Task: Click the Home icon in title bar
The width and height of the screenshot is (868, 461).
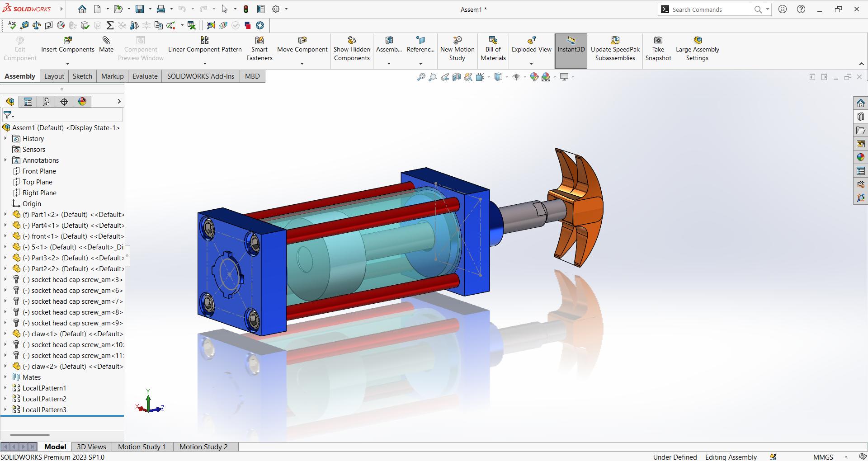Action: [82, 9]
